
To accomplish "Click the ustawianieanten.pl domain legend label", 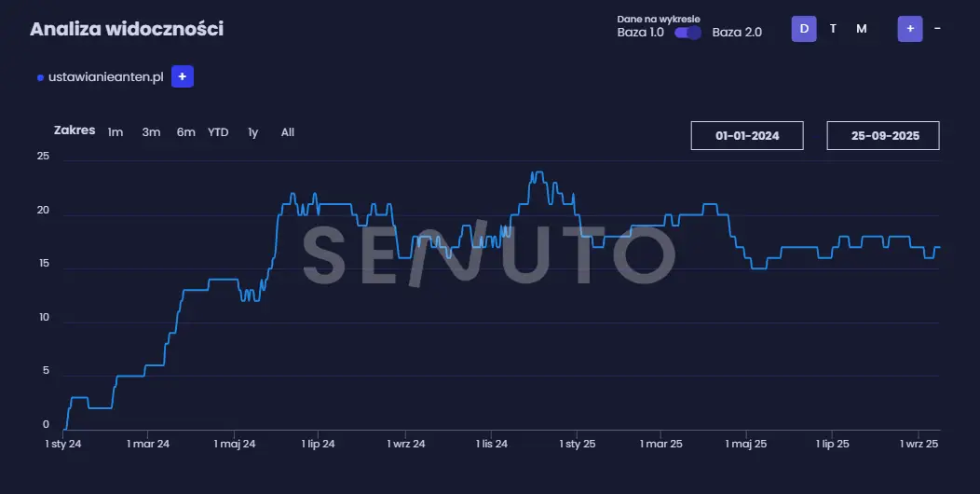I will [x=105, y=77].
